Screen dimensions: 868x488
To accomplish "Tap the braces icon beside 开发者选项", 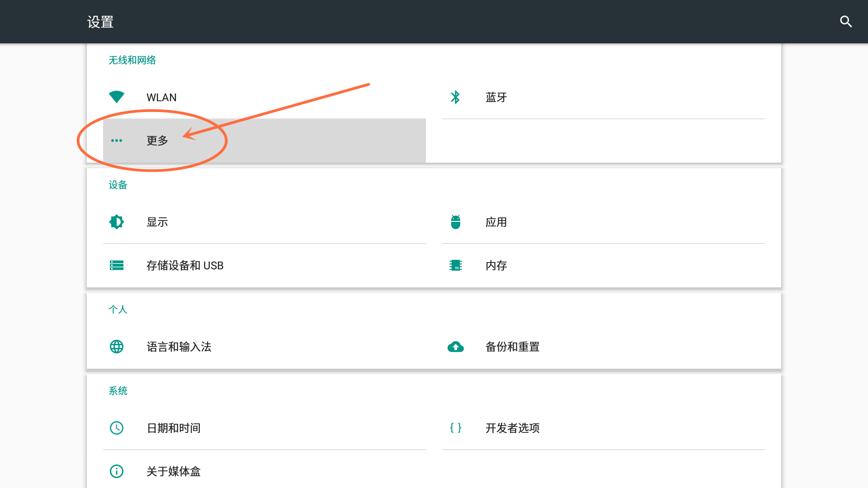I will click(x=456, y=428).
